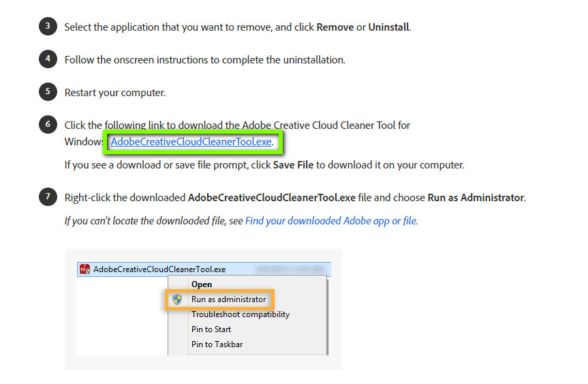Click the Adobe icon beside AdobeCreativeCloudCleanerTool.exe file

click(x=84, y=269)
